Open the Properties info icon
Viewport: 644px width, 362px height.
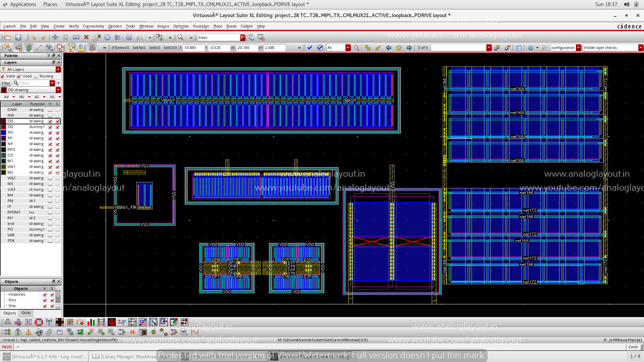pyautogui.click(x=107, y=37)
